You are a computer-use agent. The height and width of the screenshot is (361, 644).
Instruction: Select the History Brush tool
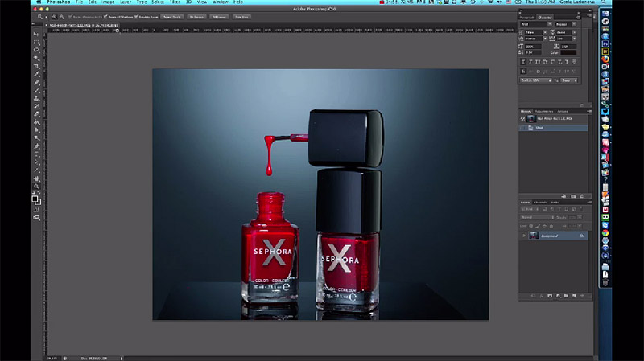[36, 106]
